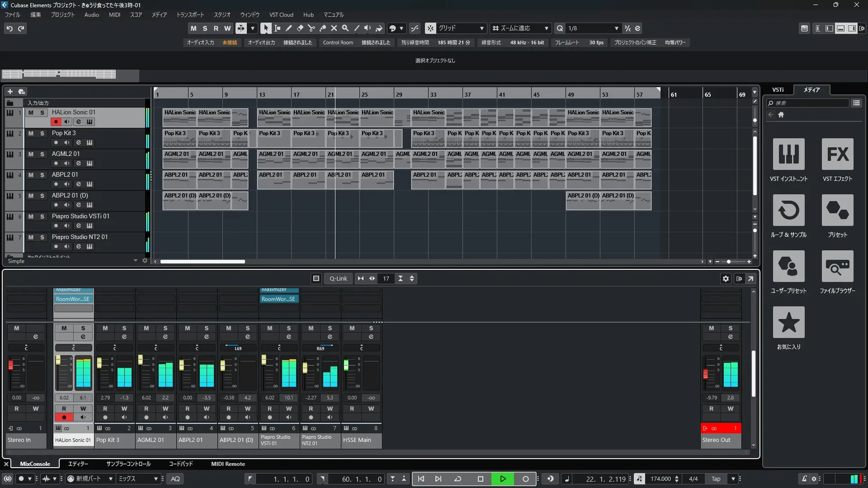Viewport: 868px width, 488px height.
Task: Select the Draw pencil tool
Action: coord(288,28)
